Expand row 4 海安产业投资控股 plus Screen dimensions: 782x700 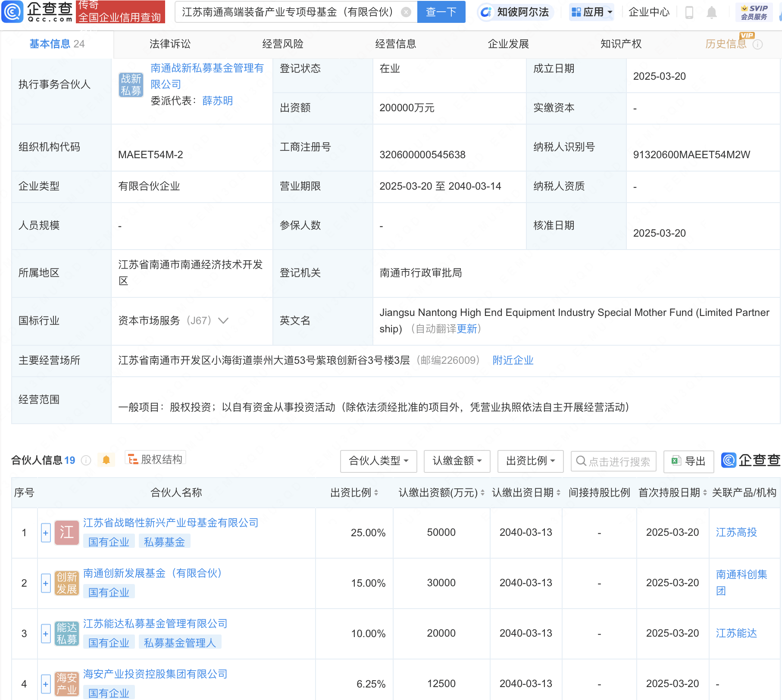[x=46, y=684]
